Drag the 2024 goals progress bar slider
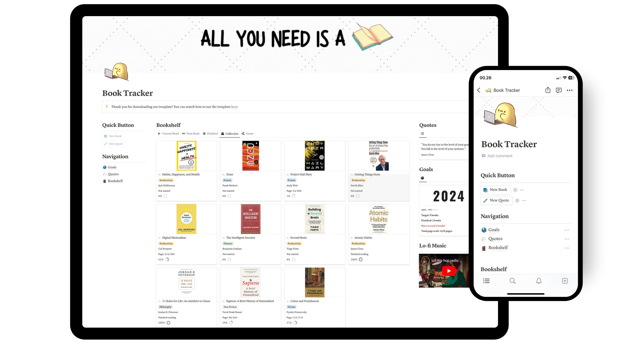This screenshot has height=344, width=644. click(x=431, y=210)
